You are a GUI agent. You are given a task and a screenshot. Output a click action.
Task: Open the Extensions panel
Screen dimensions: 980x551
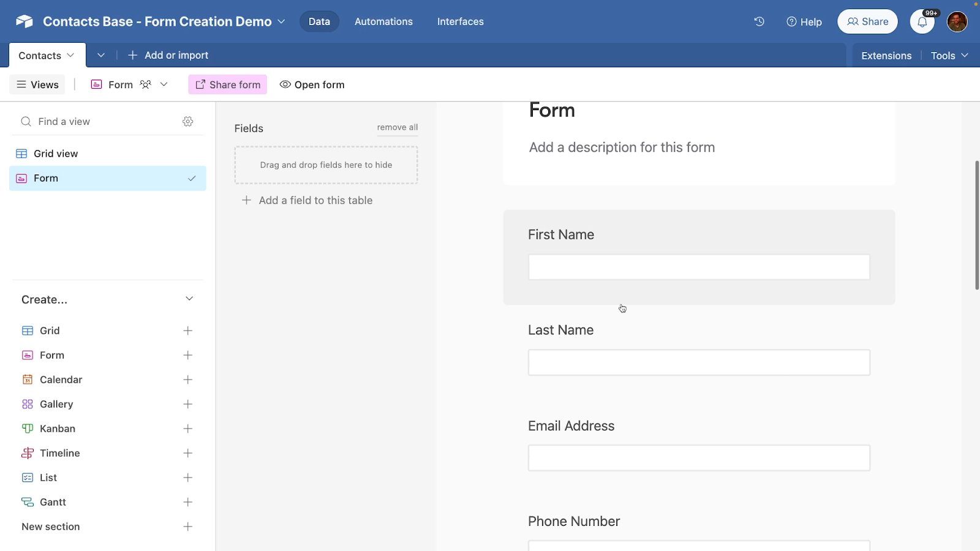886,56
